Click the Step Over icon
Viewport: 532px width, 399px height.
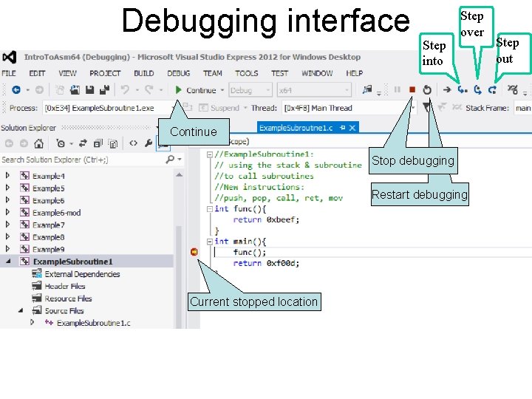478,89
